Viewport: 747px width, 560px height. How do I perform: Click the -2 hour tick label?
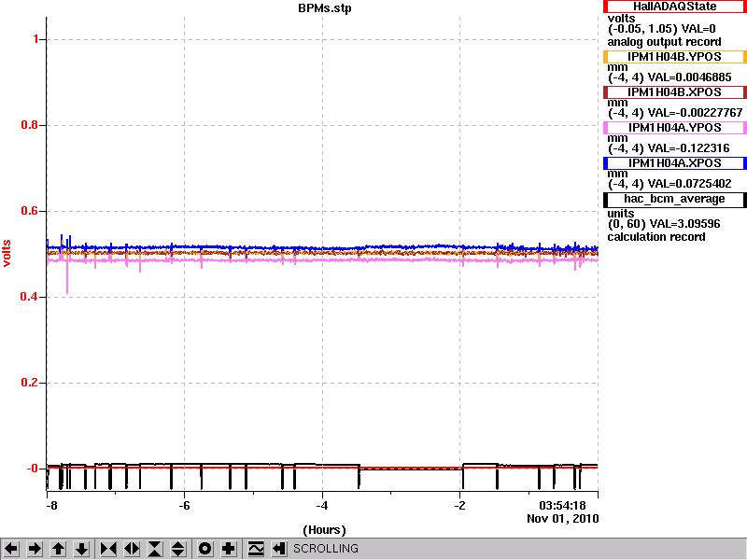pyautogui.click(x=459, y=506)
